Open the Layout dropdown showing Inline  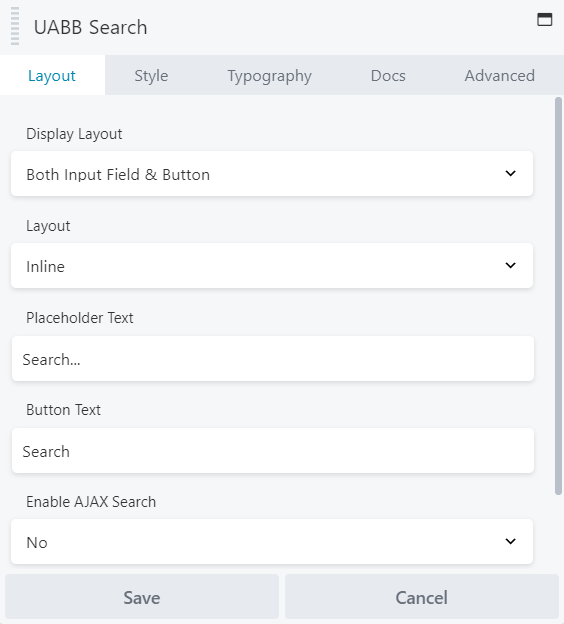[x=272, y=265]
